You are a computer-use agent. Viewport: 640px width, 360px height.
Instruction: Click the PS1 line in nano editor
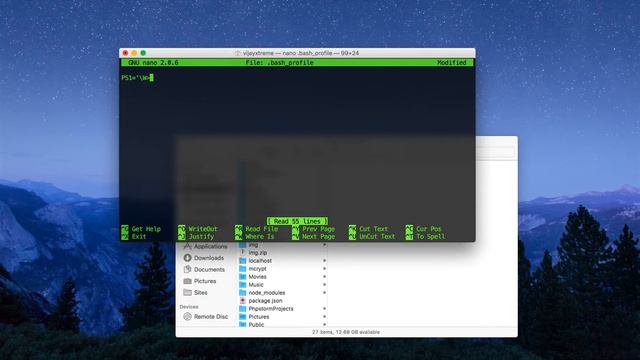point(137,78)
